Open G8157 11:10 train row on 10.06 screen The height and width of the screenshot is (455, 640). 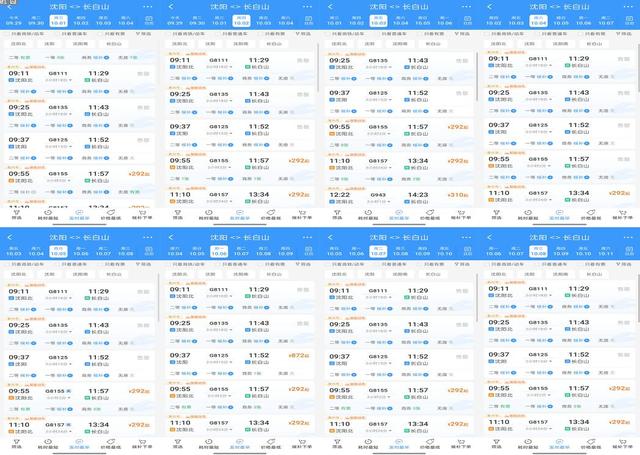[240, 426]
